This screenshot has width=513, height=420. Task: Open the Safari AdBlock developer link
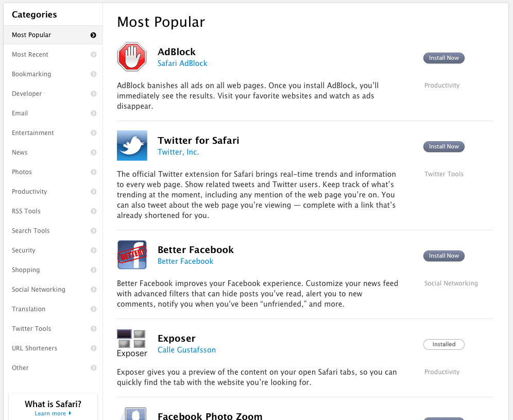tap(182, 63)
